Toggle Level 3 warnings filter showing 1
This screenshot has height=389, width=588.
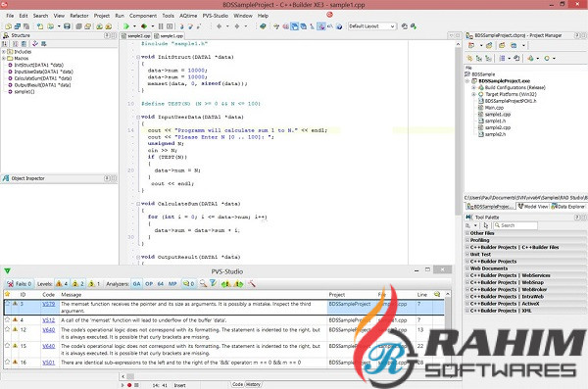click(x=94, y=284)
